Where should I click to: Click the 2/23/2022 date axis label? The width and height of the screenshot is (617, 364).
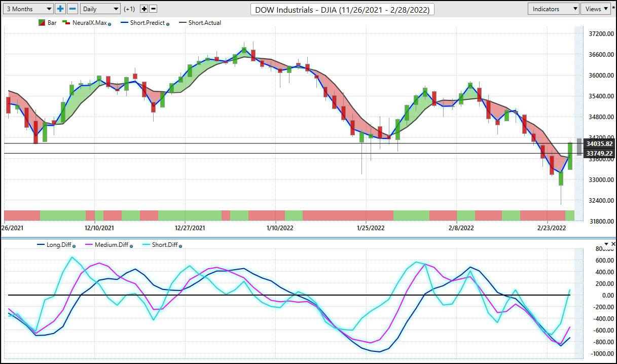552,228
